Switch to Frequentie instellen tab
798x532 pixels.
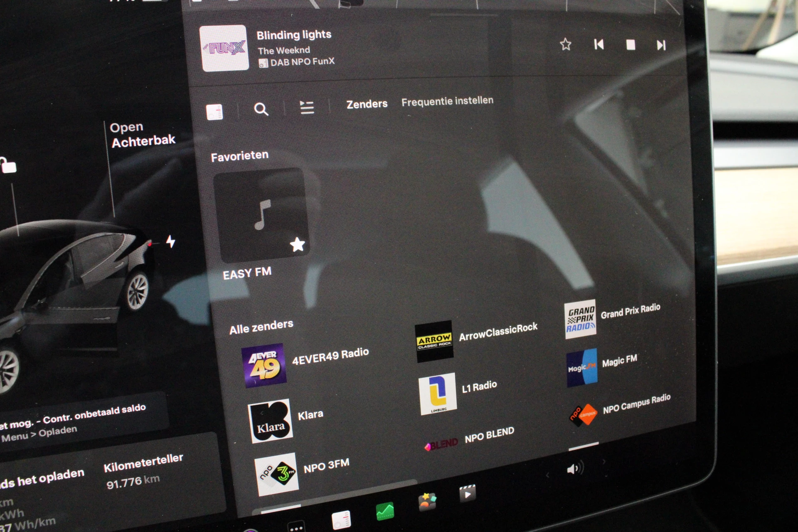(x=447, y=101)
